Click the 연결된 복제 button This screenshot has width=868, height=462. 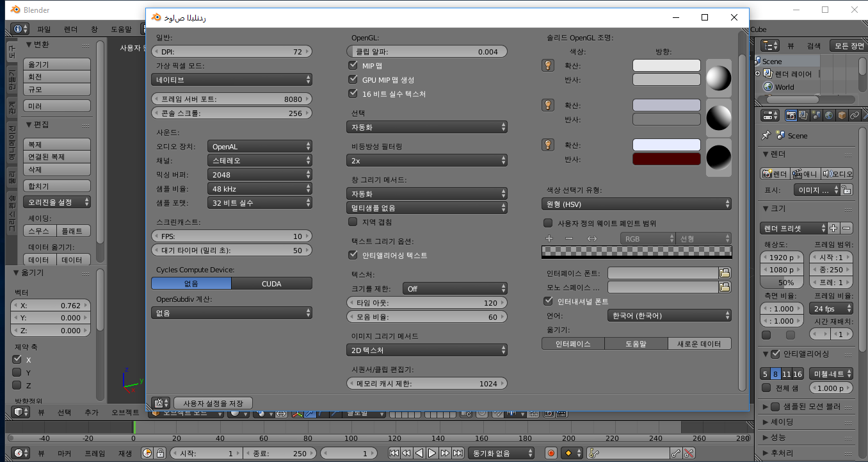57,157
